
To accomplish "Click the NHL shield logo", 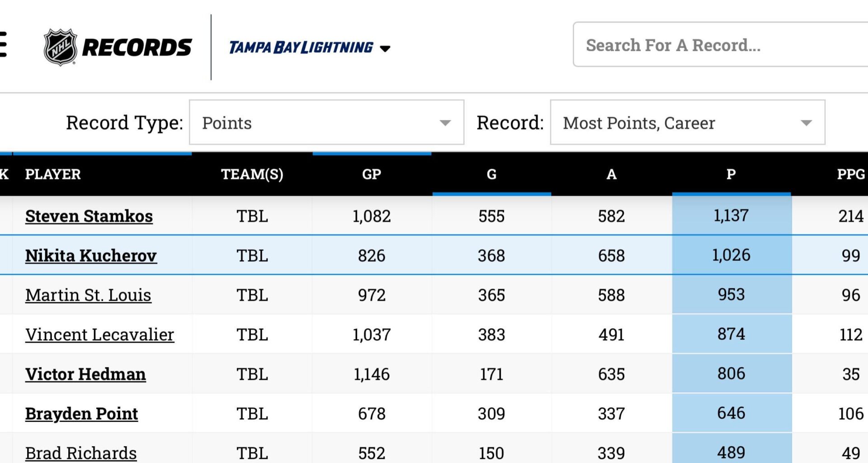I will [60, 47].
